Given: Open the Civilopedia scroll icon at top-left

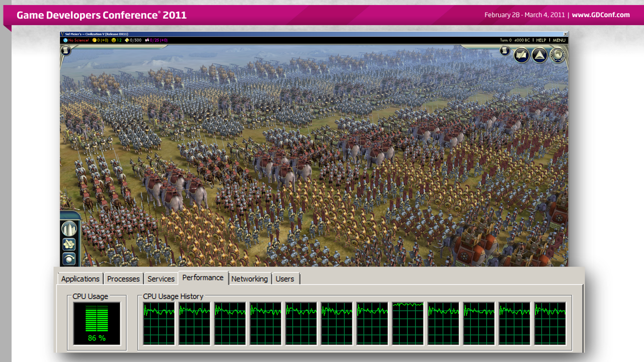Looking at the screenshot, I should click(66, 51).
